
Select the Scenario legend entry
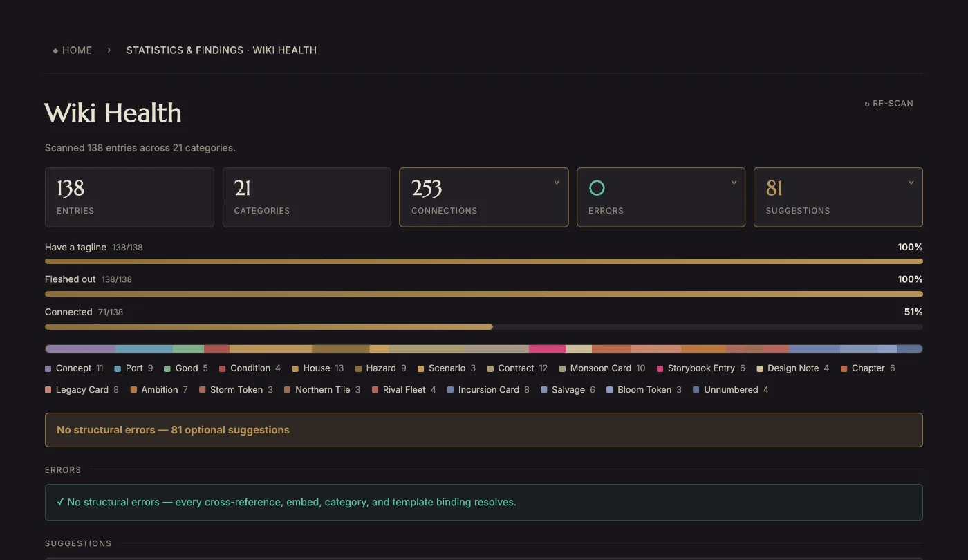pyautogui.click(x=447, y=368)
